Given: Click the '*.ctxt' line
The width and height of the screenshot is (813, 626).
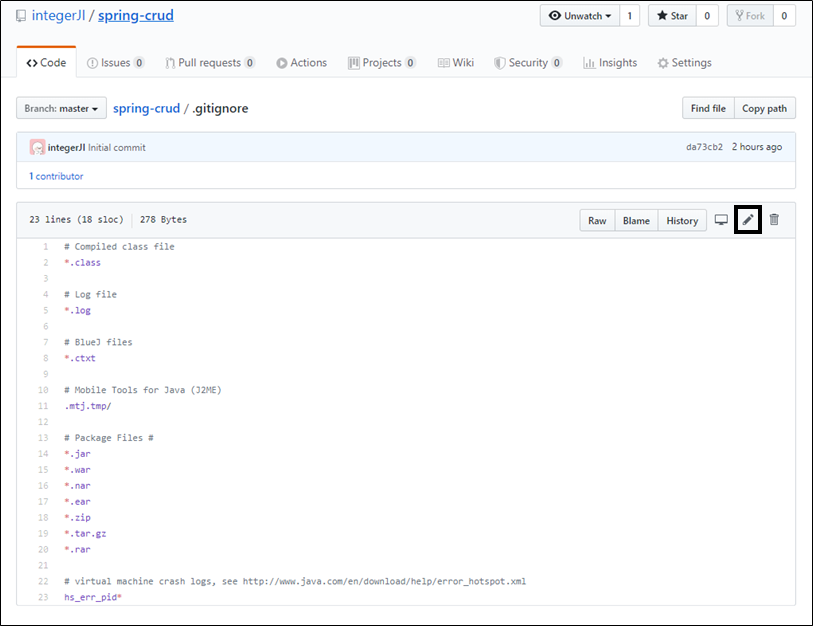Looking at the screenshot, I should [80, 358].
